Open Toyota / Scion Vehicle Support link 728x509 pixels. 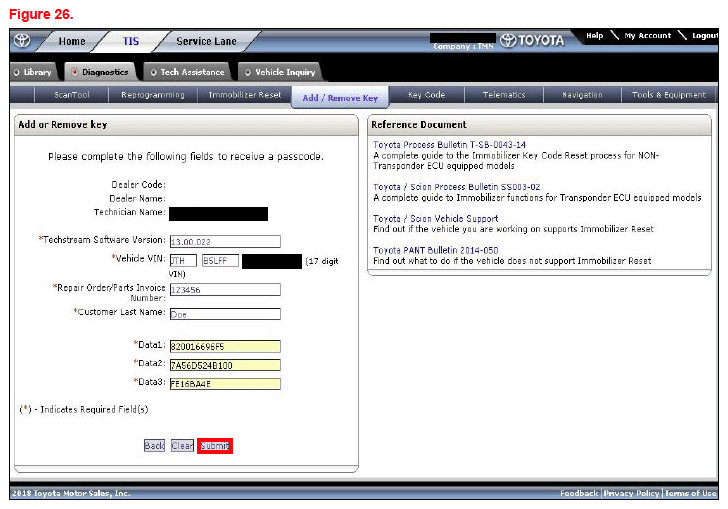point(436,218)
